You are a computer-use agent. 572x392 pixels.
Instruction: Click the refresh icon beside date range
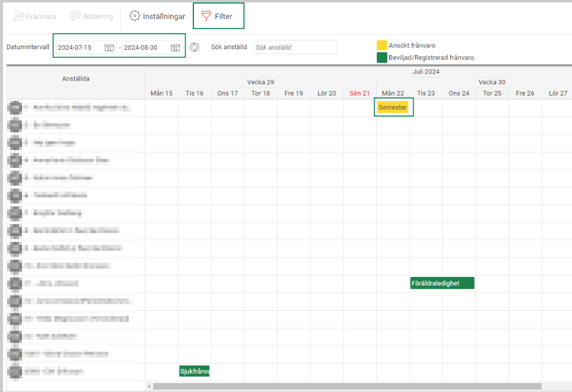(195, 47)
